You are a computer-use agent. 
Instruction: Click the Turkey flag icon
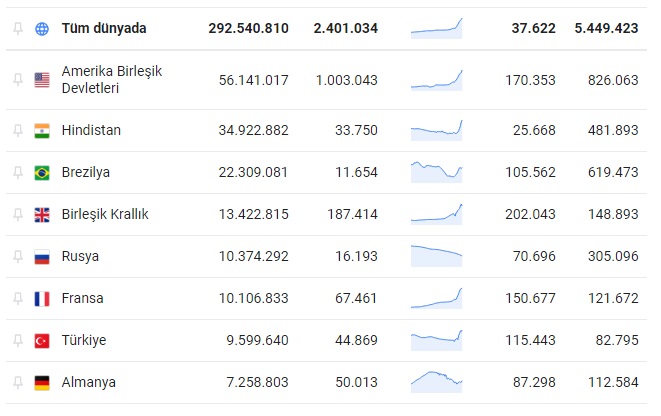click(42, 340)
